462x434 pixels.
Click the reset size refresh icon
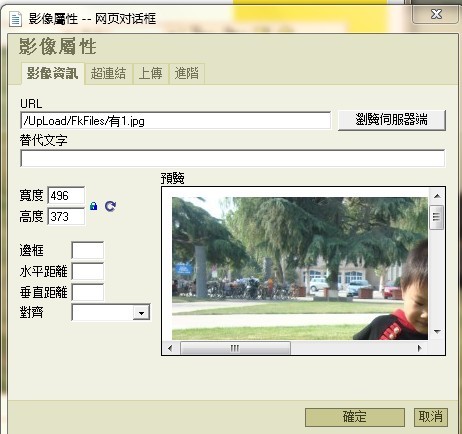pyautogui.click(x=110, y=206)
